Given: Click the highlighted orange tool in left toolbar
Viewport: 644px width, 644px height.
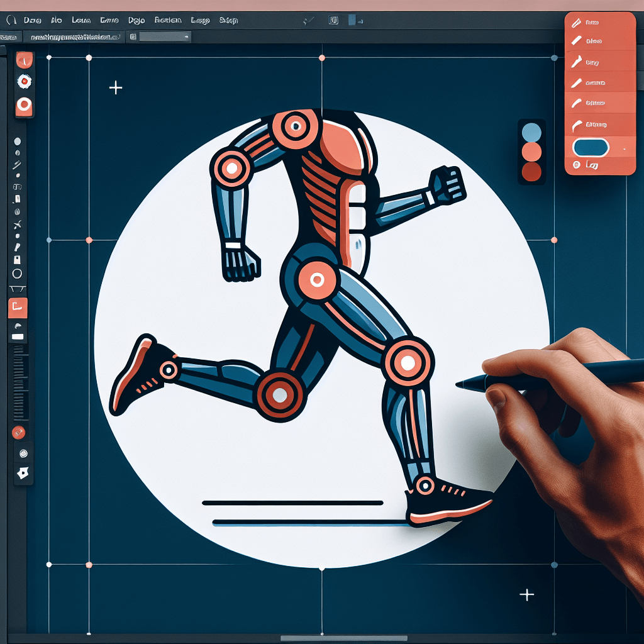Looking at the screenshot, I should [18, 308].
